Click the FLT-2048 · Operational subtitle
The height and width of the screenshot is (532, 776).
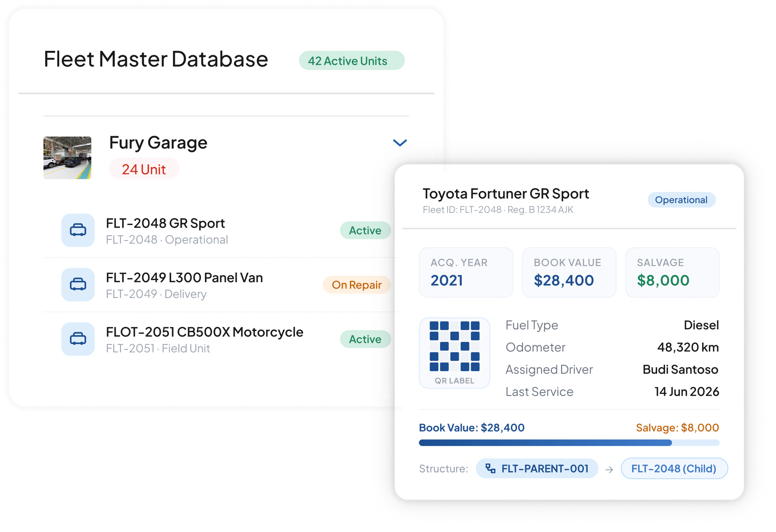(167, 240)
